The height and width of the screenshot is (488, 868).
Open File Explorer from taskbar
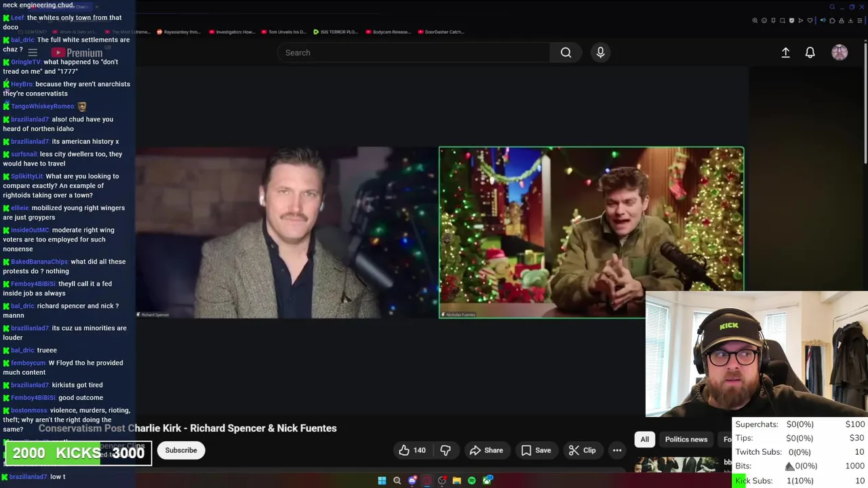coord(457,481)
